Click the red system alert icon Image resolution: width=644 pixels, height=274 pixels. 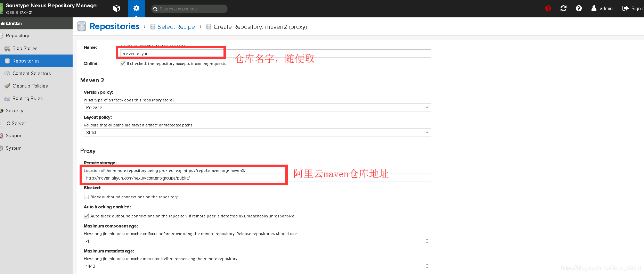click(548, 8)
